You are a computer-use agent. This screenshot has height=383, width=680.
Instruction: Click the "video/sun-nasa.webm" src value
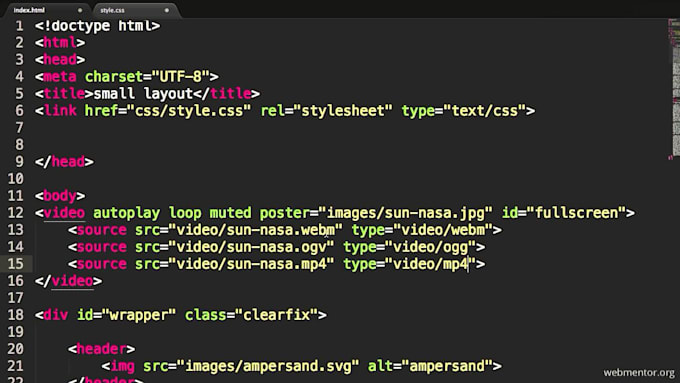pyautogui.click(x=255, y=230)
